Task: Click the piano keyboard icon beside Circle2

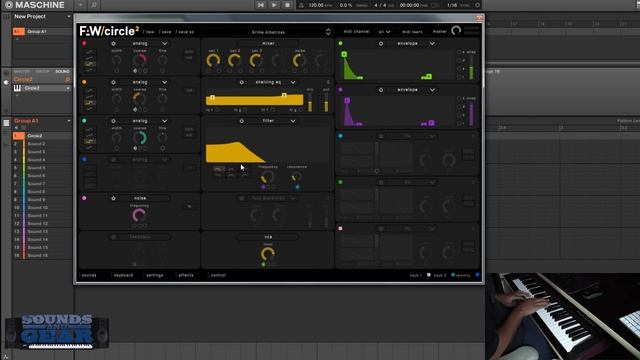Action: [x=17, y=88]
